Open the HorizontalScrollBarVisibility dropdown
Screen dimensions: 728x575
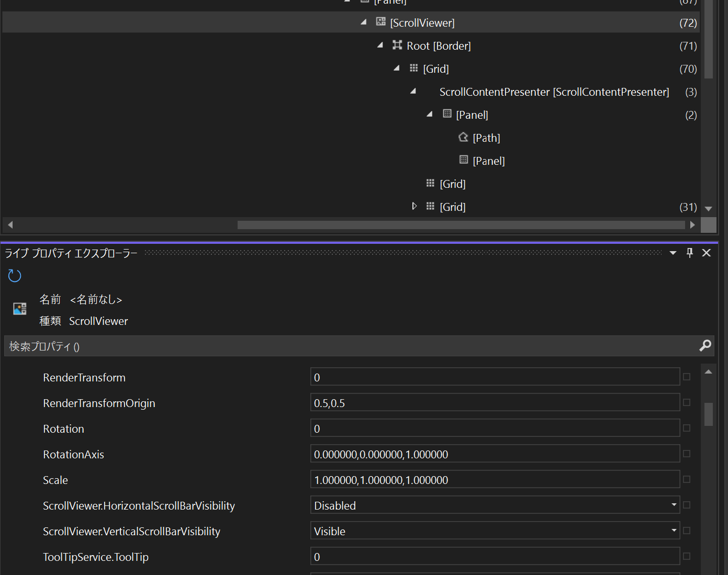[x=674, y=505]
